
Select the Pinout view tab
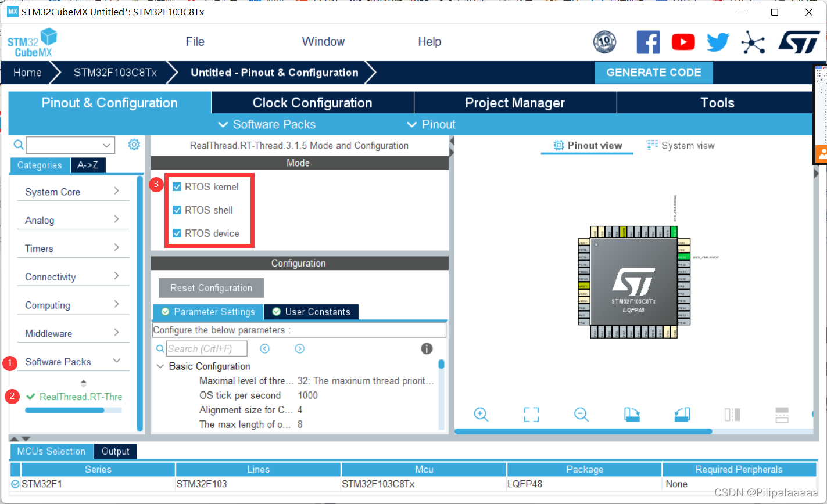click(588, 145)
